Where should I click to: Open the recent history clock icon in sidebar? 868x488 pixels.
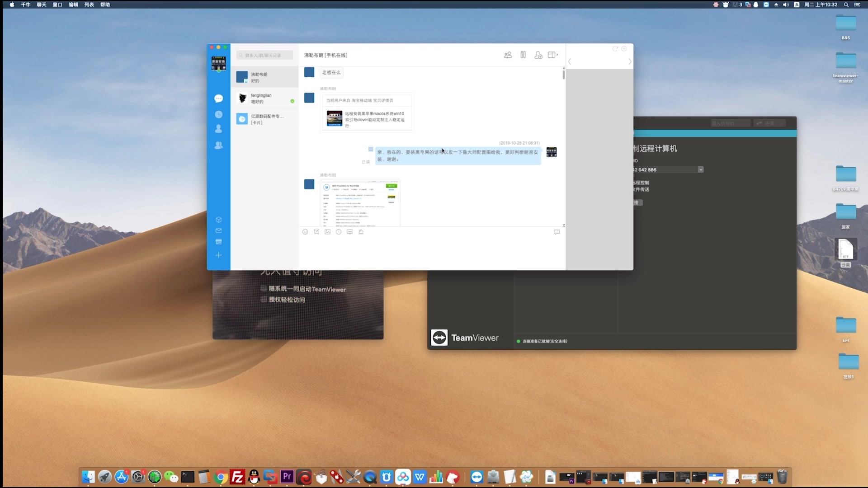click(218, 114)
